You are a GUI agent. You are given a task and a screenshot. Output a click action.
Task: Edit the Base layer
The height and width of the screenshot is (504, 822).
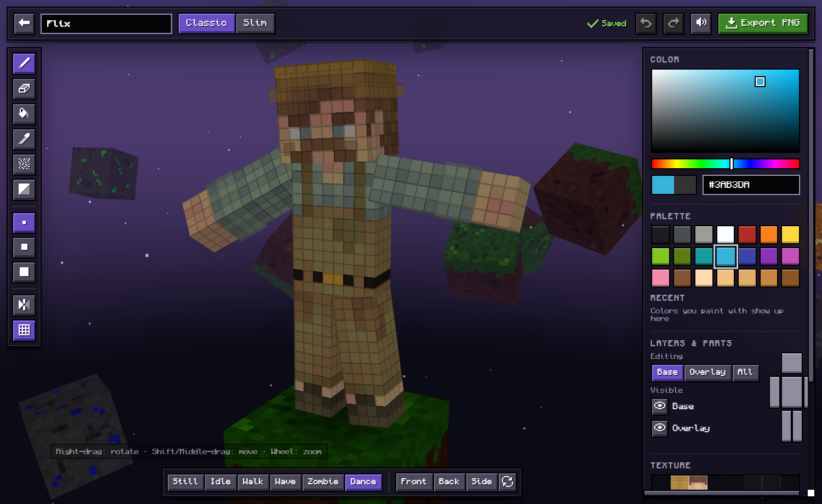(667, 373)
